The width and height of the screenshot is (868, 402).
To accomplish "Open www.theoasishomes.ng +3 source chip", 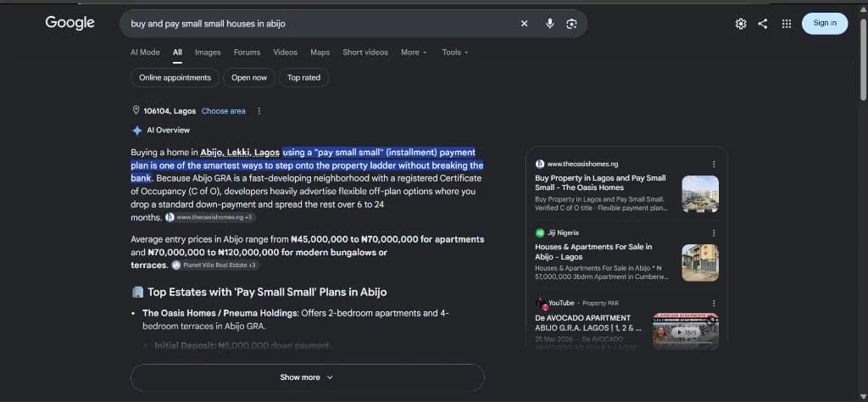I will point(210,217).
